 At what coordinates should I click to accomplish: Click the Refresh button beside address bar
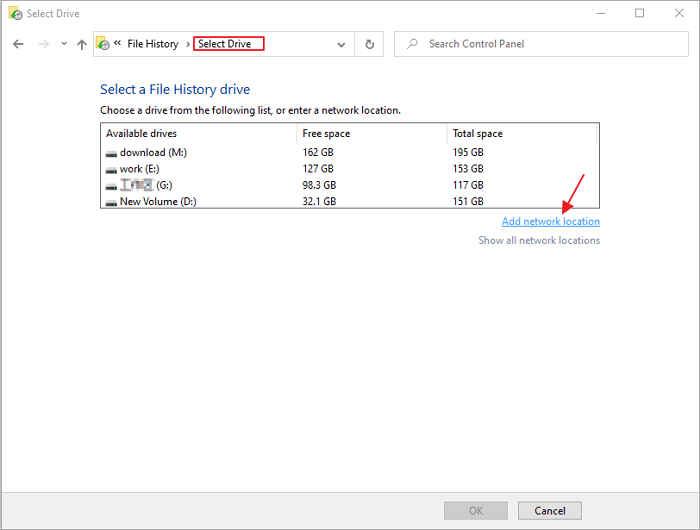click(x=370, y=44)
